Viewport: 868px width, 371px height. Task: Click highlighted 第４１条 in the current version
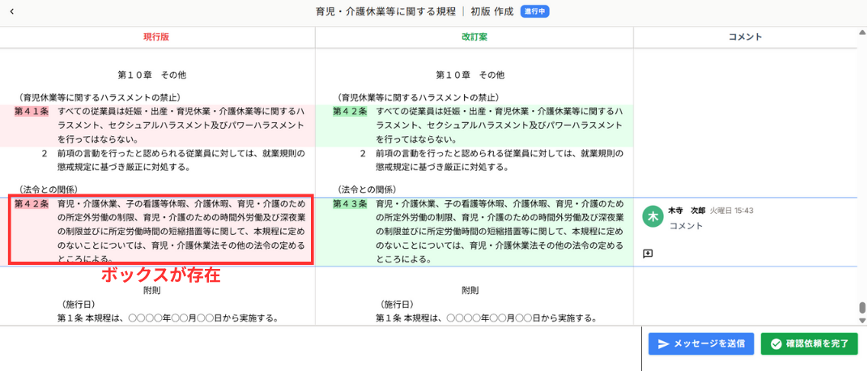point(32,111)
